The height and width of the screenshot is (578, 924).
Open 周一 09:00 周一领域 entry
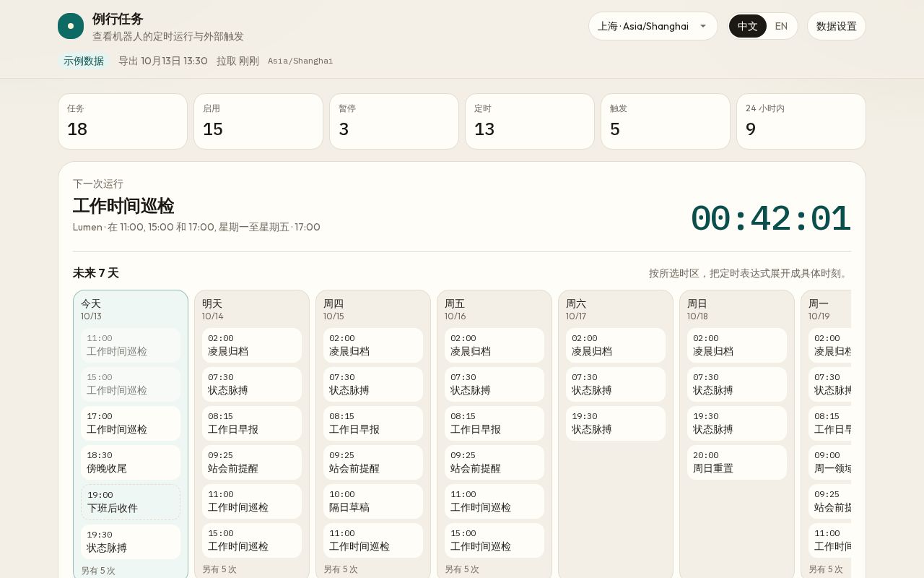point(829,462)
